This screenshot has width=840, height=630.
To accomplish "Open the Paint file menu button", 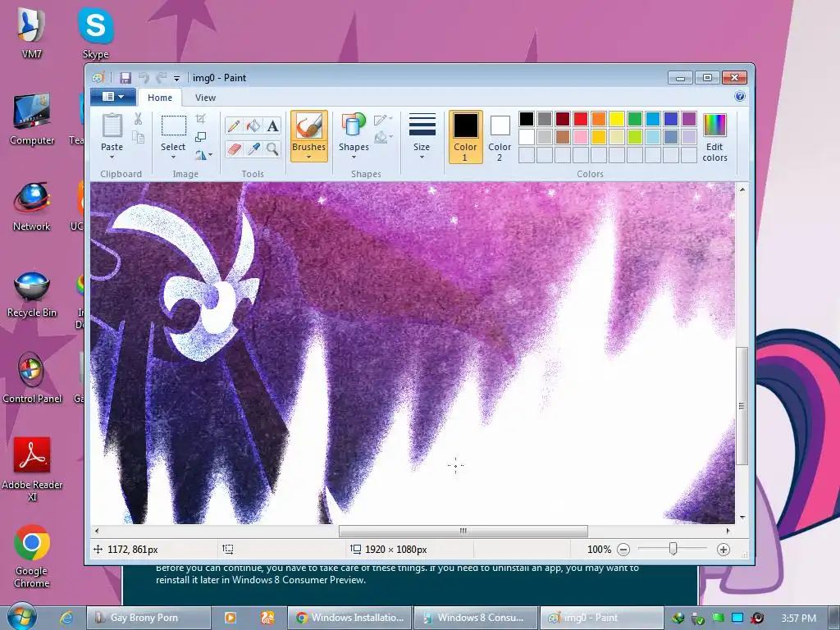I will point(113,97).
